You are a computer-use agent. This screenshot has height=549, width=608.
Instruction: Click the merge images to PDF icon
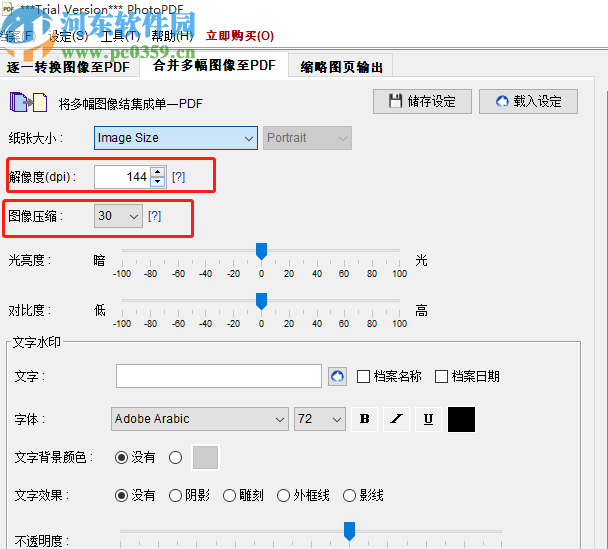29,102
